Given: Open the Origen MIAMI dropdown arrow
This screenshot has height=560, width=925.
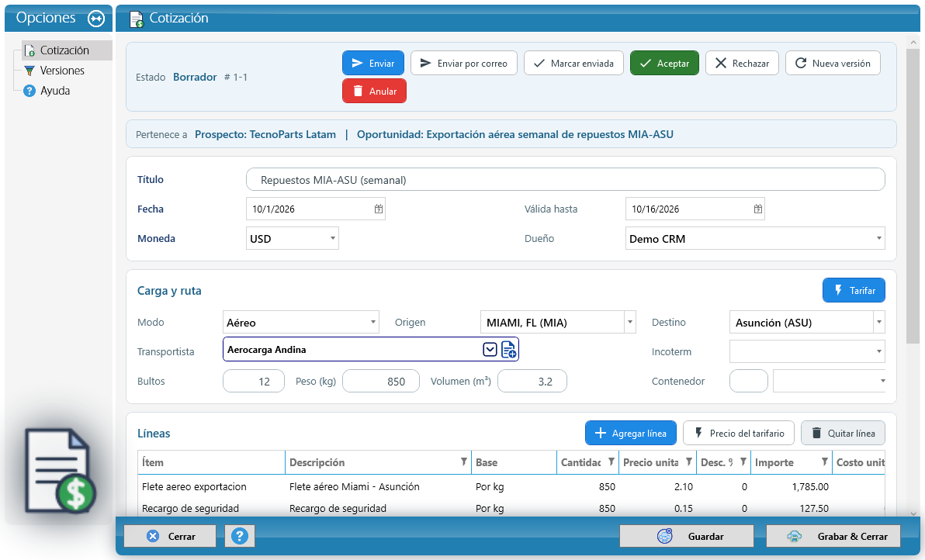Looking at the screenshot, I should [630, 322].
